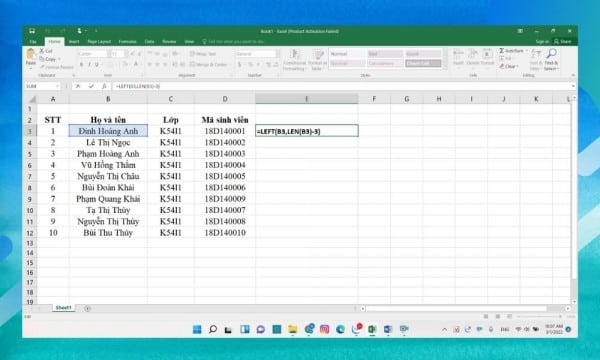Click the horizontal scrollbar
The width and height of the screenshot is (600, 360).
pyautogui.click(x=456, y=309)
